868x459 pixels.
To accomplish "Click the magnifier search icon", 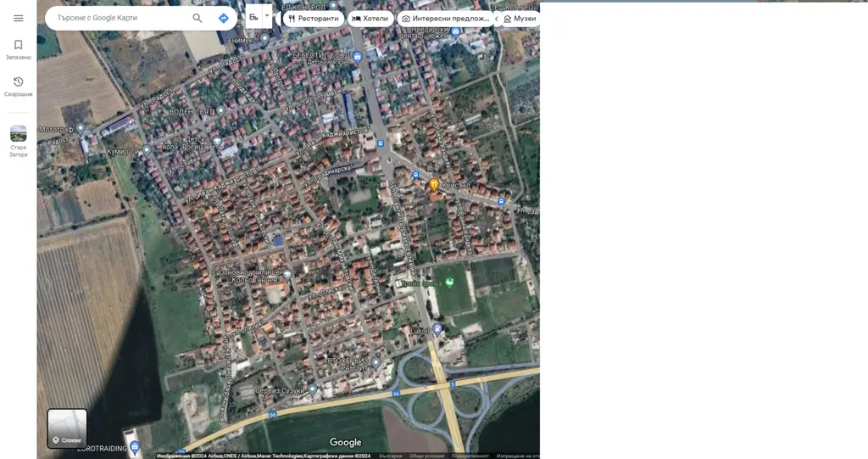I will [198, 18].
